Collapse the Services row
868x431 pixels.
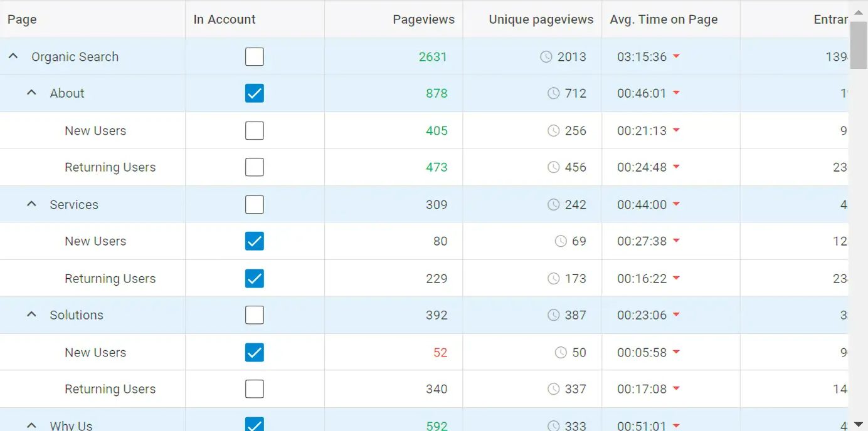pyautogui.click(x=31, y=204)
